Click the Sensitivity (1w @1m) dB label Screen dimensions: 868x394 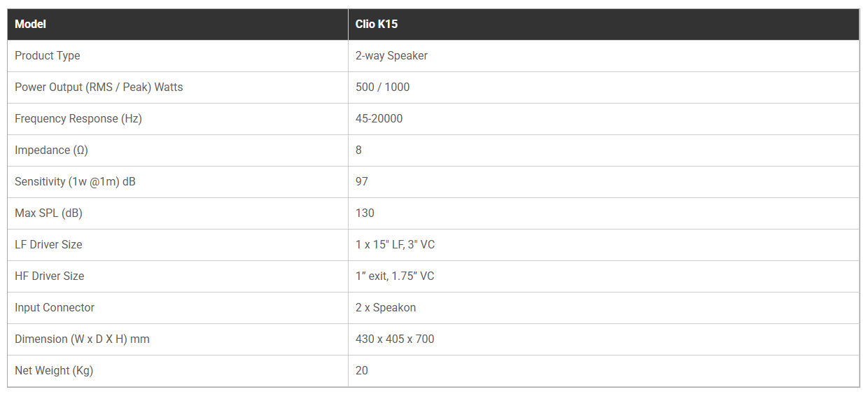pos(75,182)
